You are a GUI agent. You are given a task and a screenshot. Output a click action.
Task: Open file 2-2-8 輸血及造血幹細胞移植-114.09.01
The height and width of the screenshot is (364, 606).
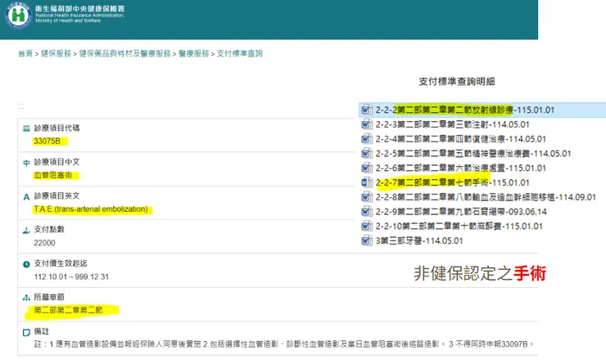click(x=486, y=197)
